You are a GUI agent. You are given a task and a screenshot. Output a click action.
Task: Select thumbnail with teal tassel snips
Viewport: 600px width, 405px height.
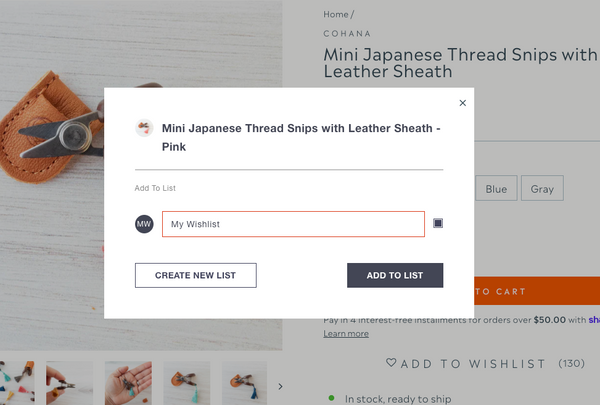click(187, 383)
